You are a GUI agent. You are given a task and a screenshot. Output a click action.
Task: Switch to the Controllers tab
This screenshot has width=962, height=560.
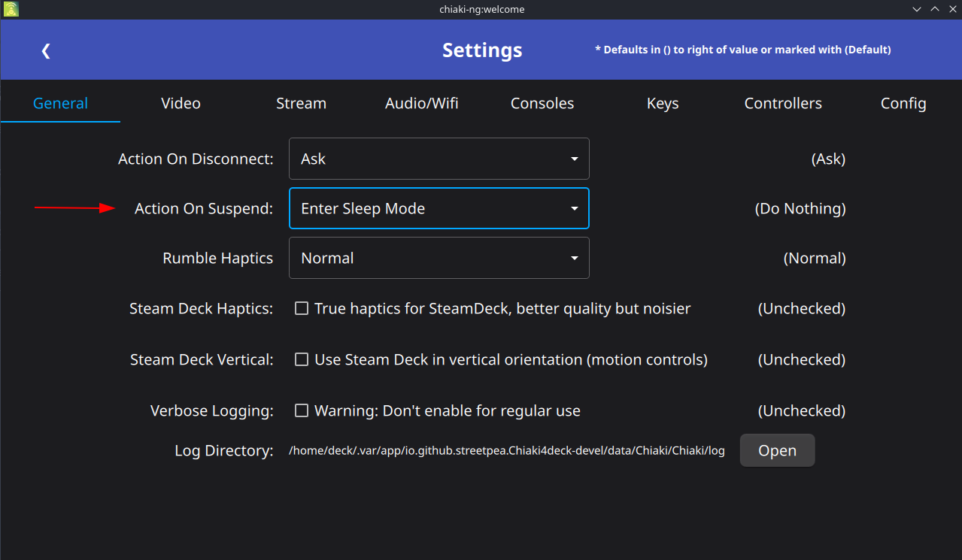pyautogui.click(x=783, y=103)
